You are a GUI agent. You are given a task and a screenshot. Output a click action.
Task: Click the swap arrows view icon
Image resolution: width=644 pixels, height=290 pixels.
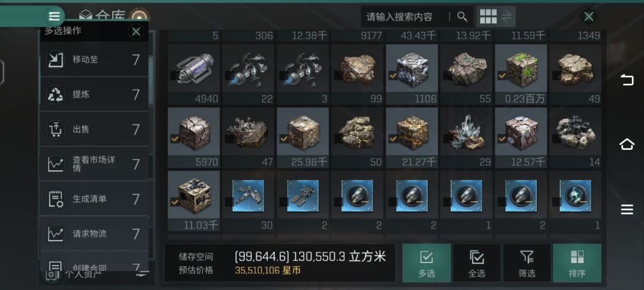pos(507,17)
